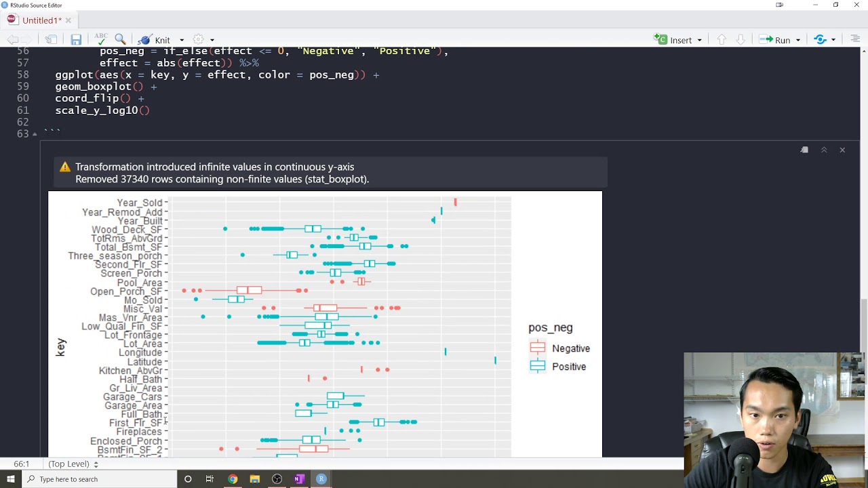Click coord_flip() on line 60
The image size is (868, 488).
coord(93,98)
